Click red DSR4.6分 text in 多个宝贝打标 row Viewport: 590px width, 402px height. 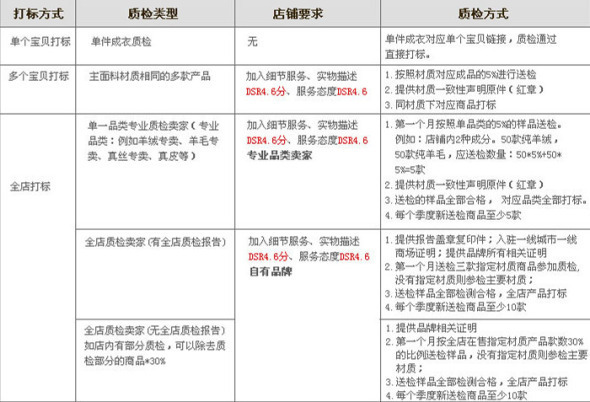266,91
